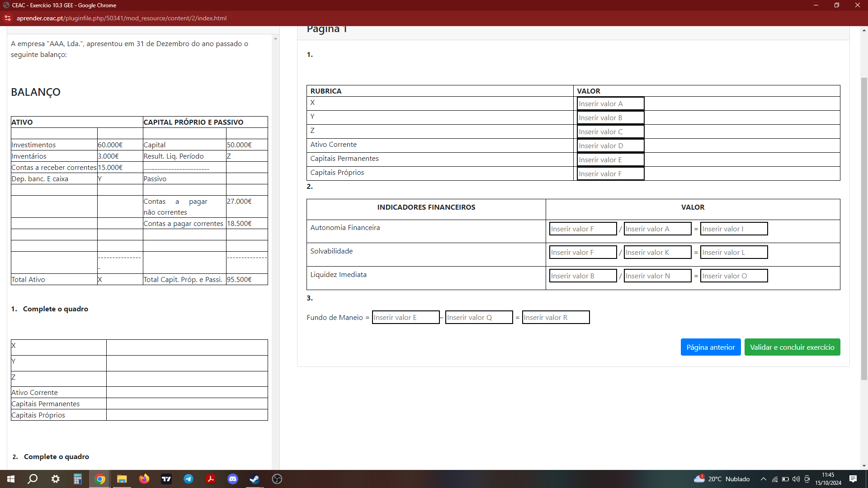Image resolution: width=868 pixels, height=488 pixels.
Task: Click Inserir valor R result field
Action: (x=556, y=317)
